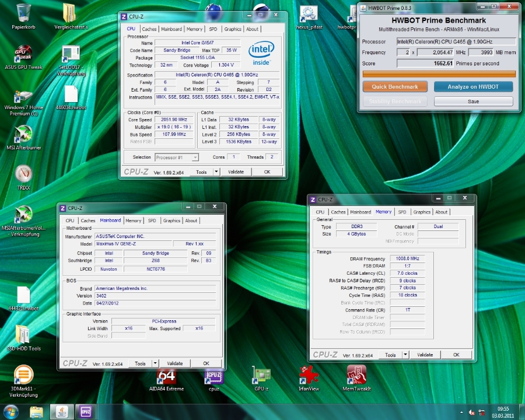The height and width of the screenshot is (420, 525).
Task: Open About tab in top CPU-Z window
Action: [x=252, y=29]
